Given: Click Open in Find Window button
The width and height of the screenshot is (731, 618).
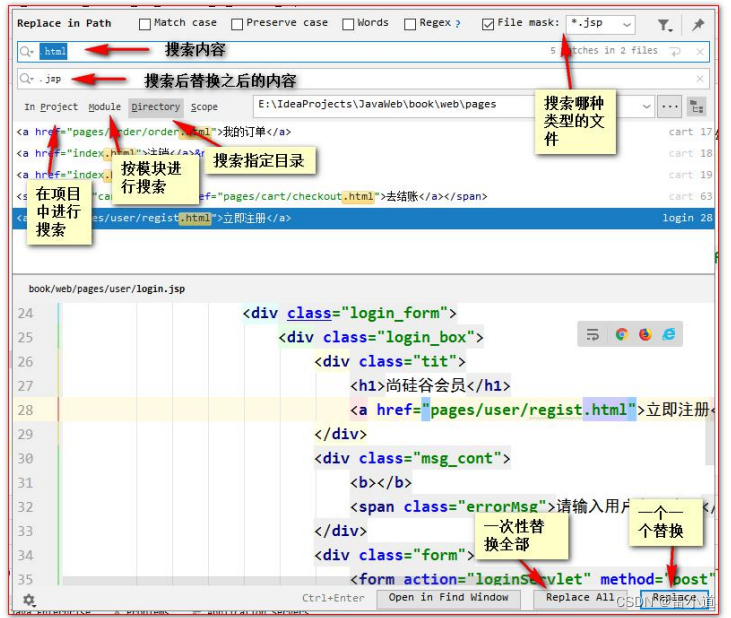Looking at the screenshot, I should [x=448, y=597].
